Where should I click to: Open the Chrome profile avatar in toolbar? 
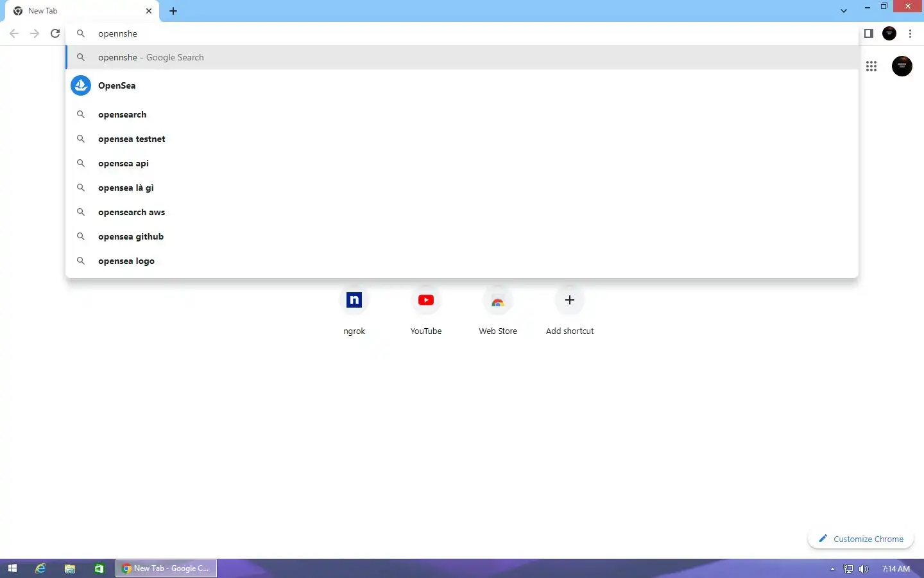pyautogui.click(x=889, y=33)
